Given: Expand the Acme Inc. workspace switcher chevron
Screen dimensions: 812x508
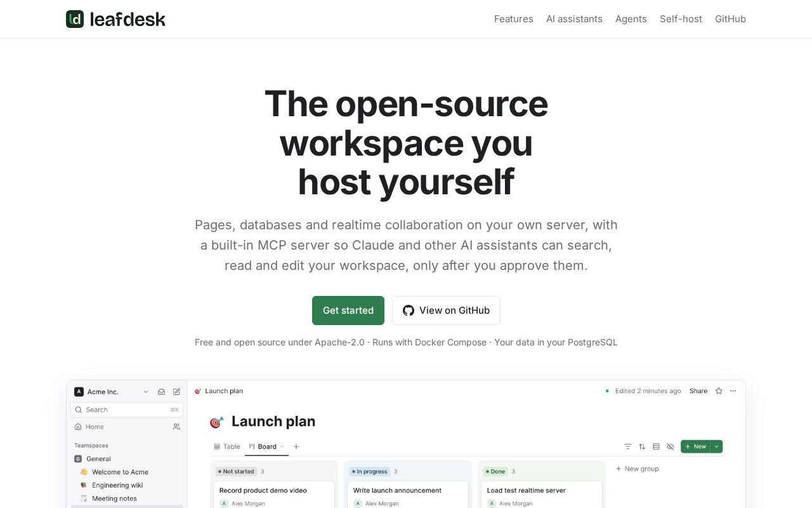Looking at the screenshot, I should coord(146,392).
